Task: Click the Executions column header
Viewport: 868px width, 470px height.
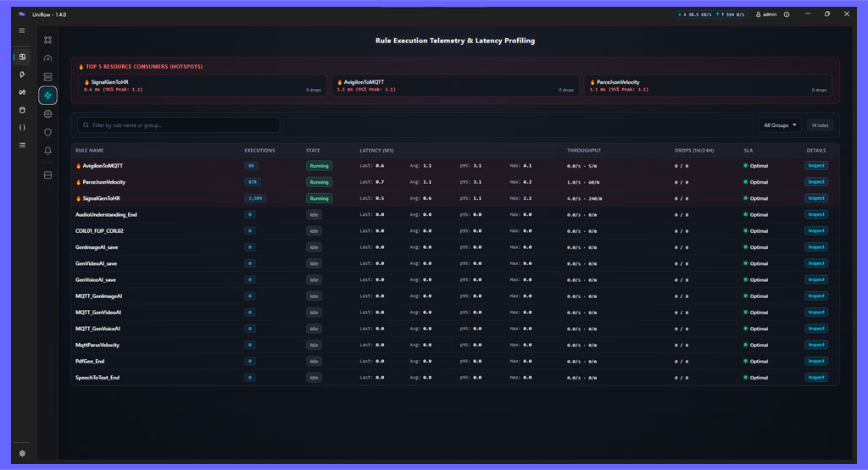Action: pos(259,151)
